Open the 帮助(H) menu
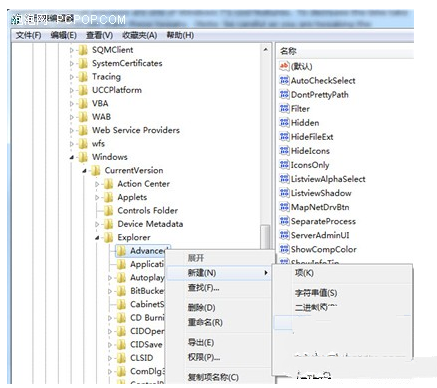Screen dimensions: 437x388 180,35
